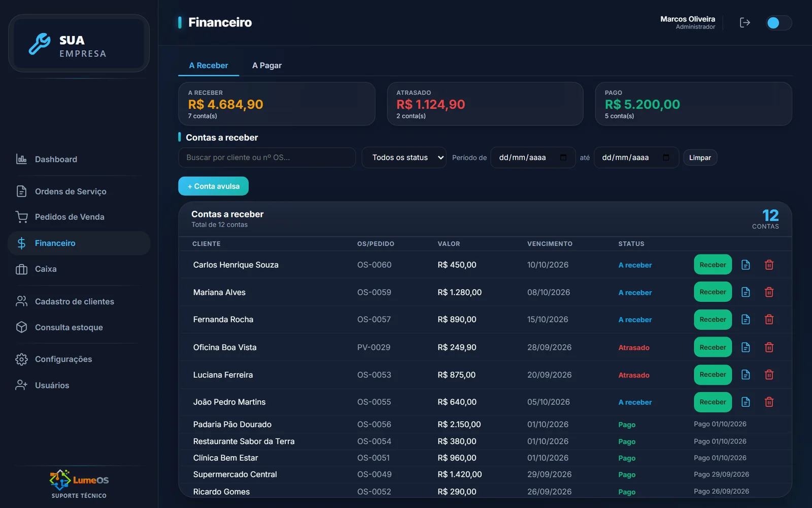Click the wrench logo icon of Sua Empresa

point(40,44)
